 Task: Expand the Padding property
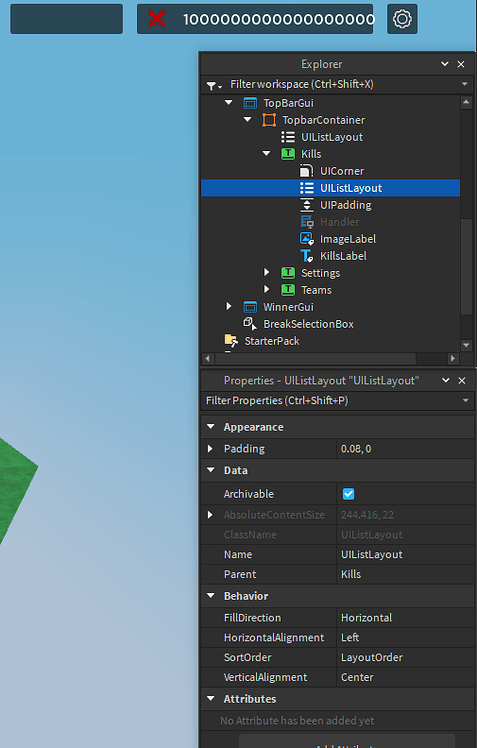tap(210, 448)
